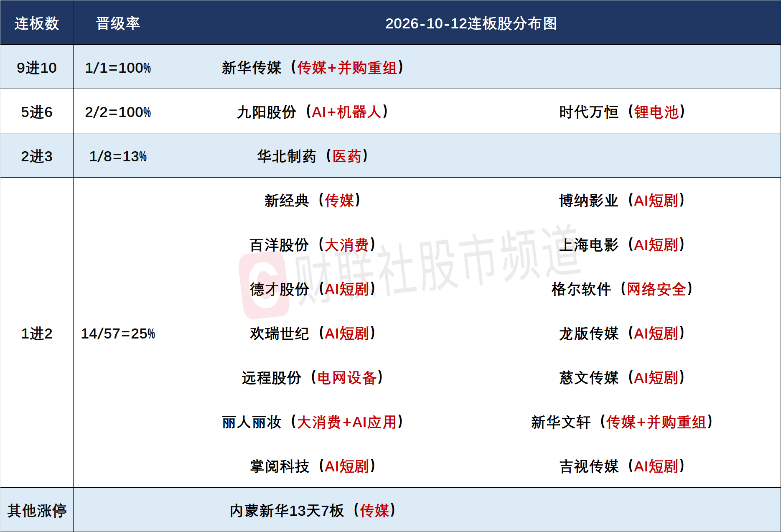
Task: Select the 5进6 row label
Action: (37, 112)
